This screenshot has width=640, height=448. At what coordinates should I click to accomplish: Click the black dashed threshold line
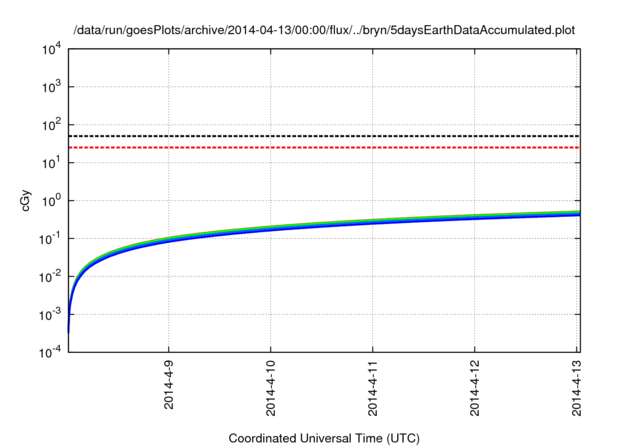(x=324, y=136)
